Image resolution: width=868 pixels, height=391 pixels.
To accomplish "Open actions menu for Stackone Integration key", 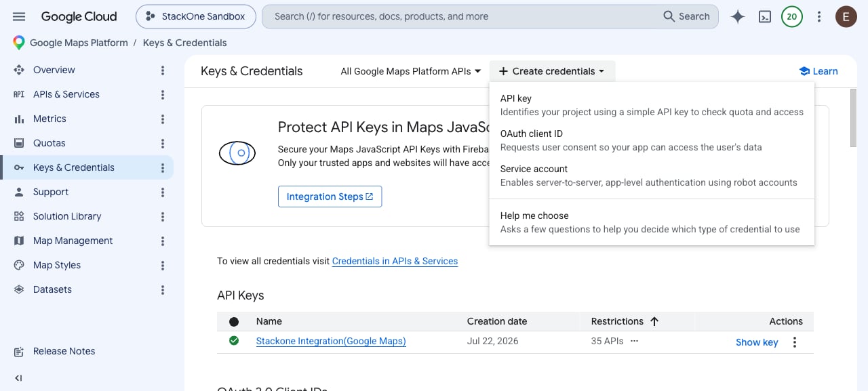I will 795,342.
